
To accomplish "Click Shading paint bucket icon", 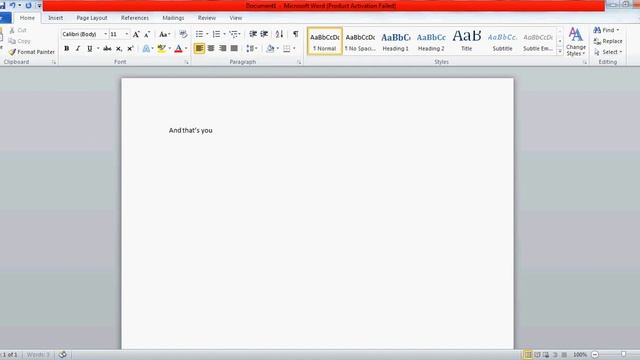I will [x=270, y=49].
